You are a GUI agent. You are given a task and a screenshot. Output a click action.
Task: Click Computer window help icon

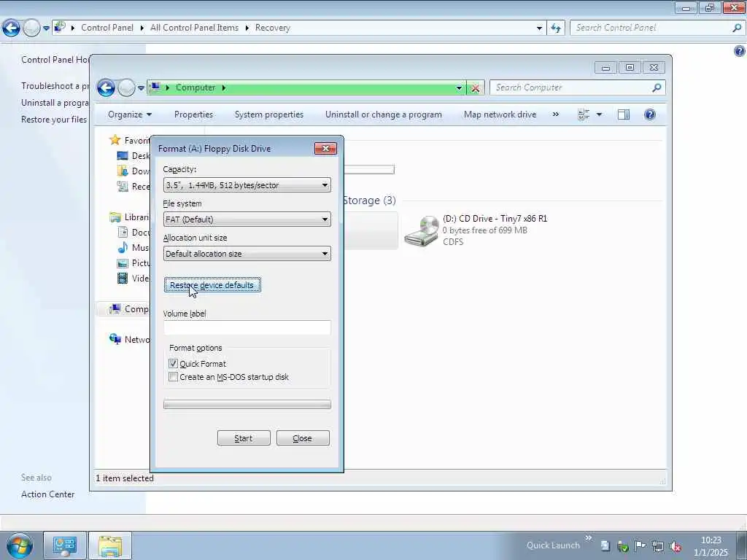click(650, 114)
